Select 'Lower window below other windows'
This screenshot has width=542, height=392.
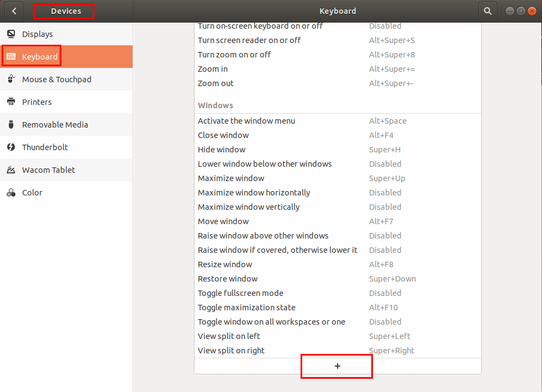tap(338, 164)
